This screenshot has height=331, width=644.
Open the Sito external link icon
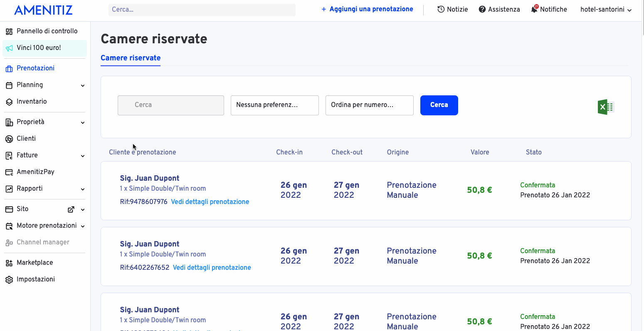coord(71,209)
